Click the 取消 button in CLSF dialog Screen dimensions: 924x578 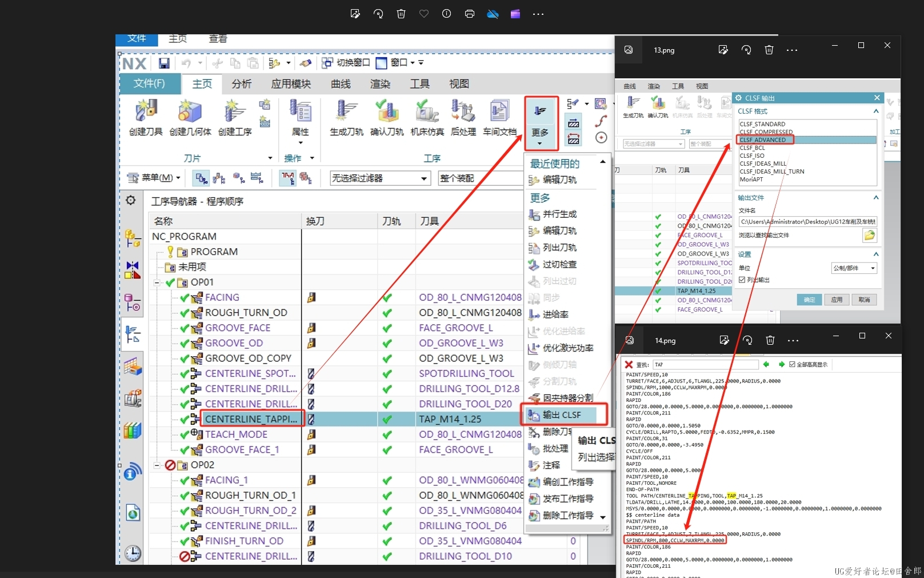click(x=864, y=300)
